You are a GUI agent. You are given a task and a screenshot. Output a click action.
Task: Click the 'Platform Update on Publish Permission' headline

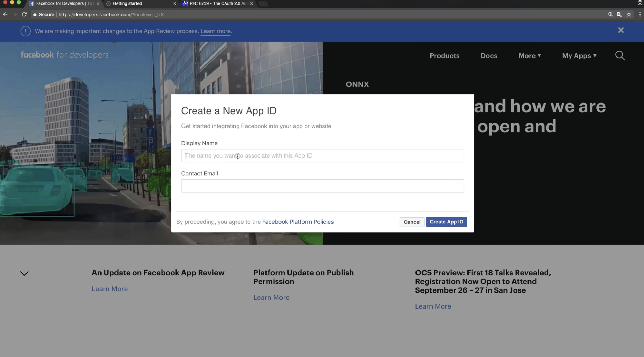pos(304,277)
